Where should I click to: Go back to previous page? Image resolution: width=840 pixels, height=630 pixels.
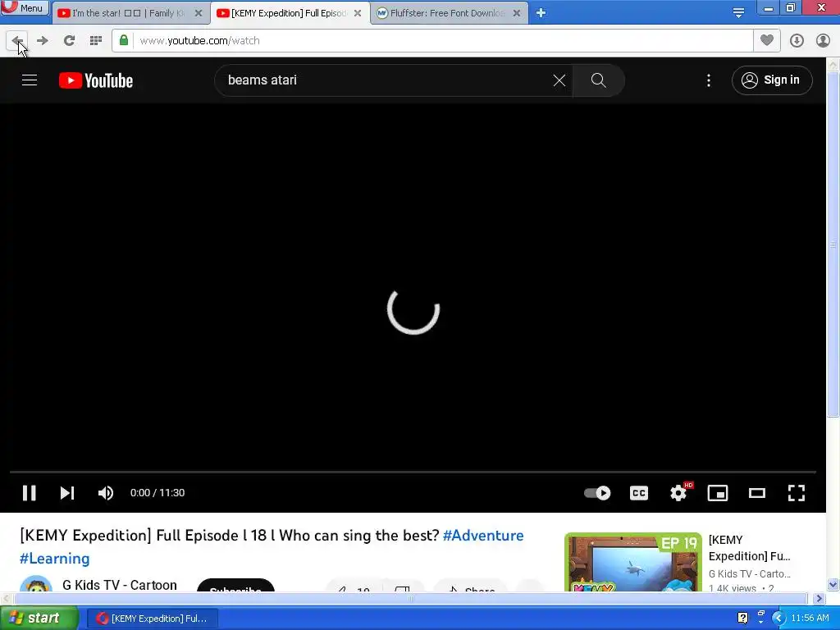[x=16, y=41]
